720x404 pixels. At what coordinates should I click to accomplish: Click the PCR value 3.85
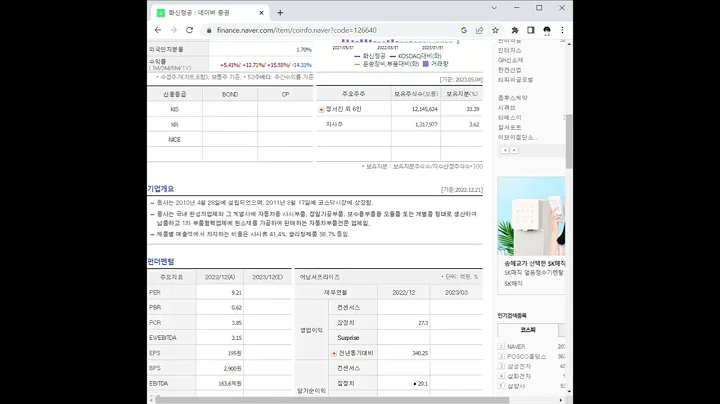[x=236, y=323]
